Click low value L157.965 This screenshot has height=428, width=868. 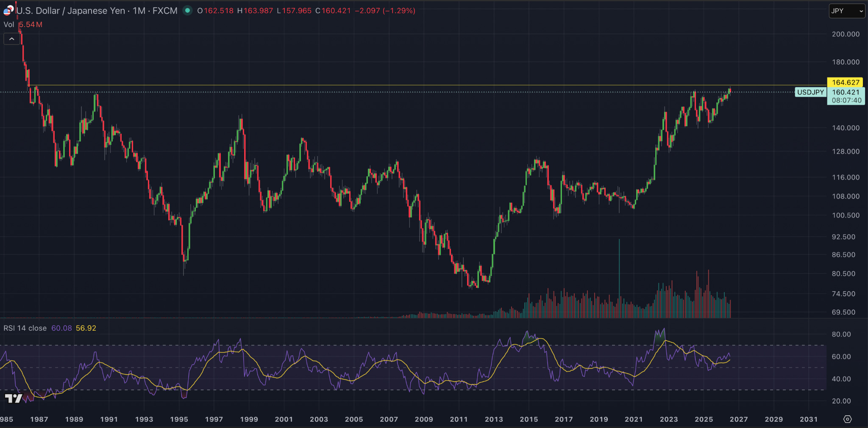click(294, 11)
